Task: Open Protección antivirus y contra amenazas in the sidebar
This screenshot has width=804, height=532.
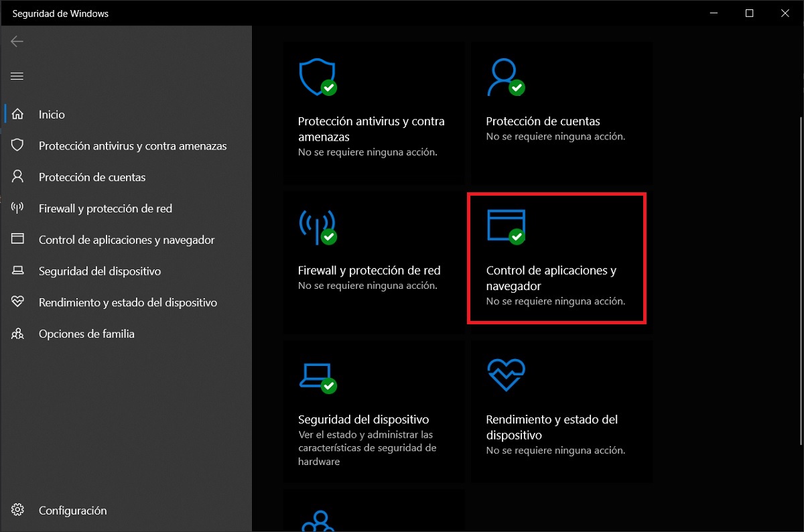Action: [133, 146]
